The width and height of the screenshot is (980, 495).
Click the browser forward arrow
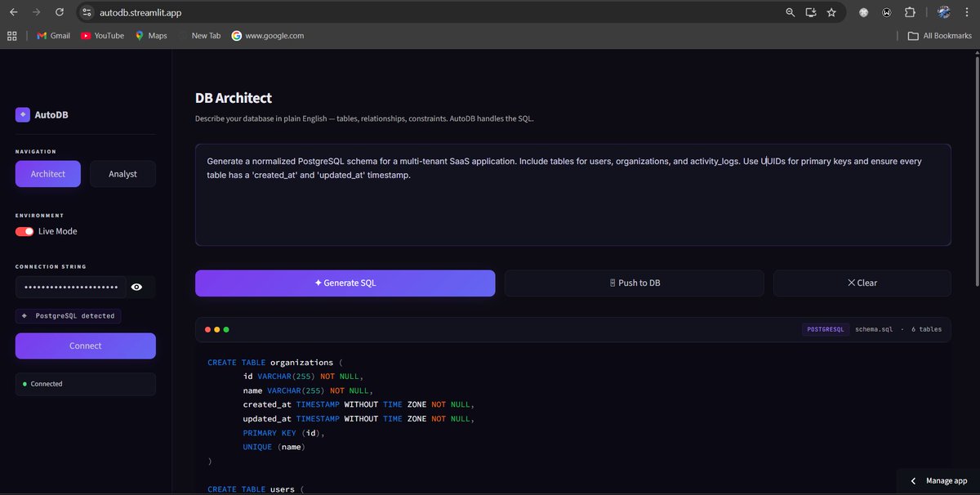[x=36, y=12]
